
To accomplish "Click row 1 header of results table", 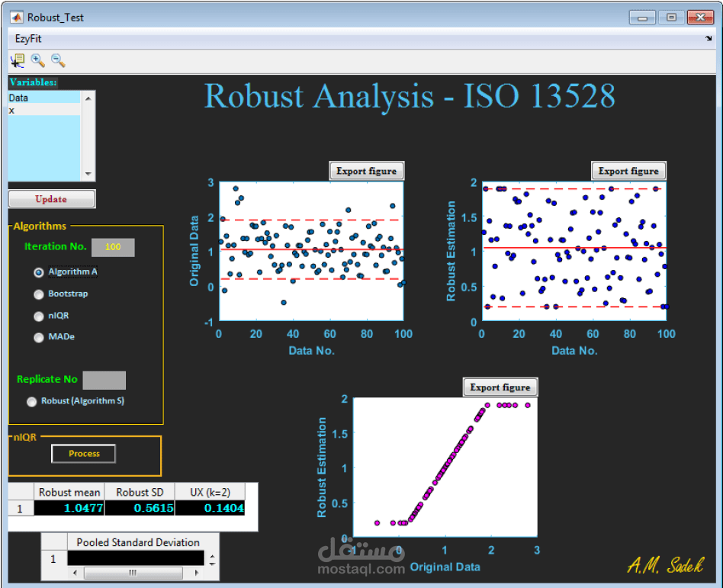I will (20, 509).
